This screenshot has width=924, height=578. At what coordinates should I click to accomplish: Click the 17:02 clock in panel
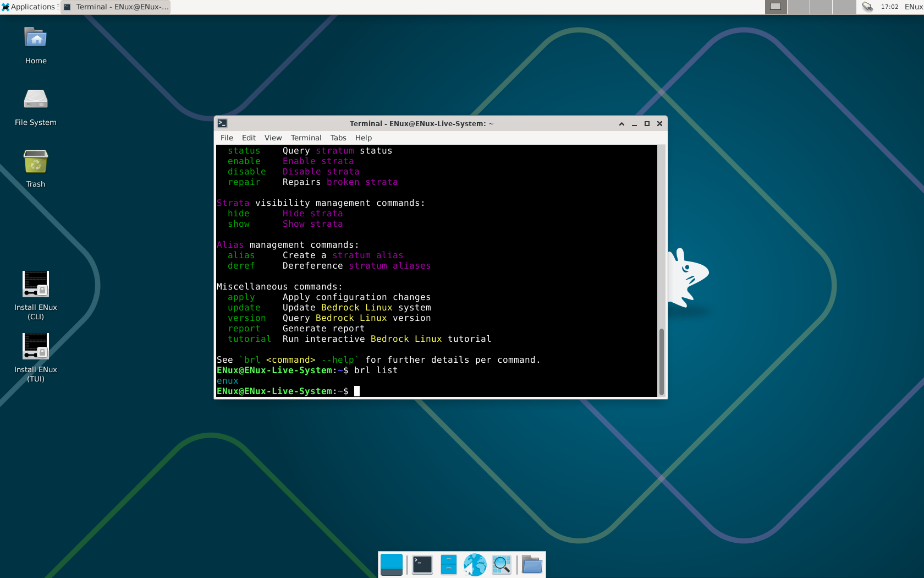[x=889, y=7]
